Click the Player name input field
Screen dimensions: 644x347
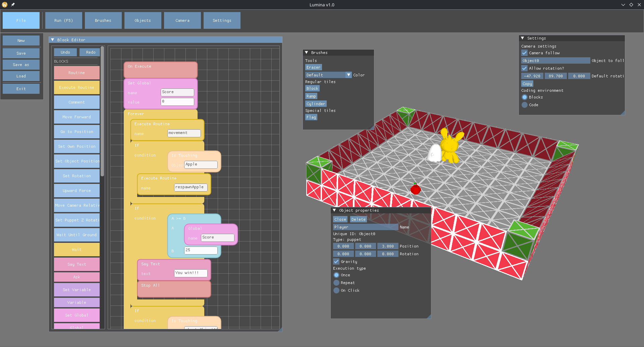(366, 227)
